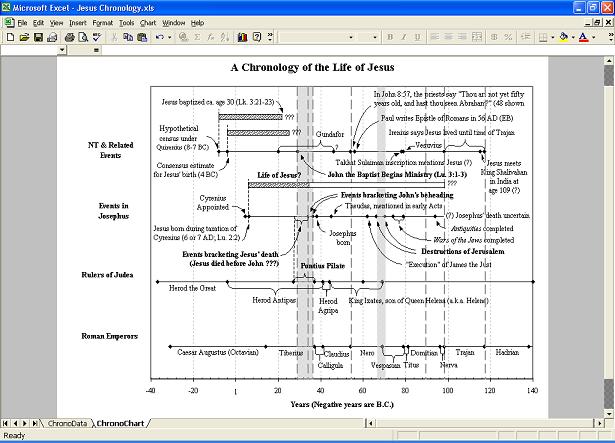Toggle Align Right

pos(463,37)
